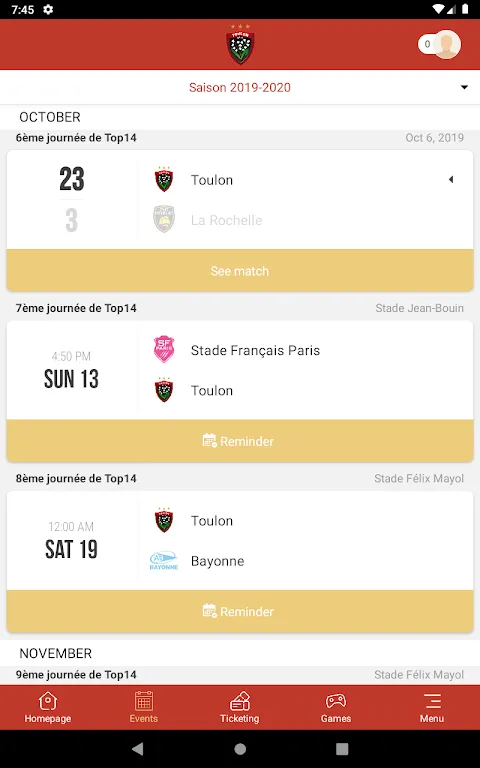Click the small arrow next to Toulon winner
The height and width of the screenshot is (768, 480).
point(451,180)
